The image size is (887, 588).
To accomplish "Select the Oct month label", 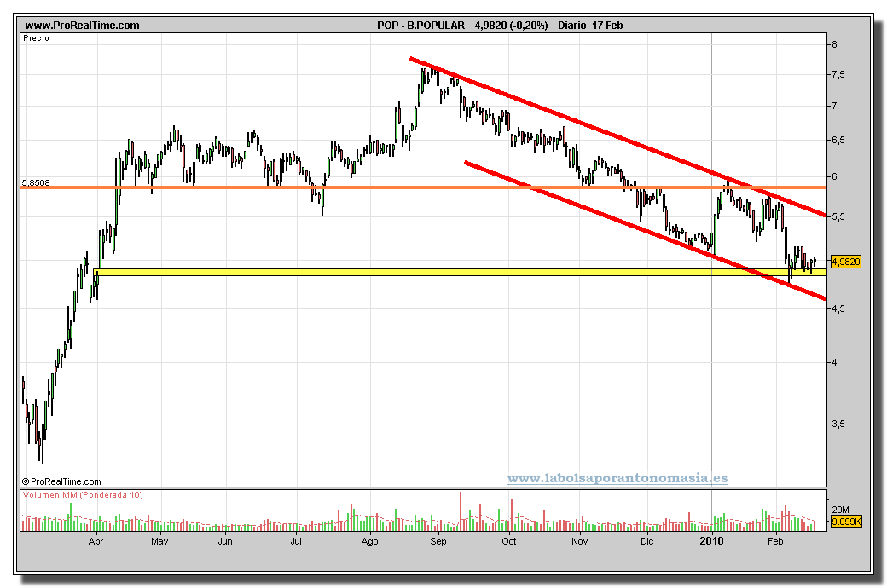I will [x=509, y=542].
